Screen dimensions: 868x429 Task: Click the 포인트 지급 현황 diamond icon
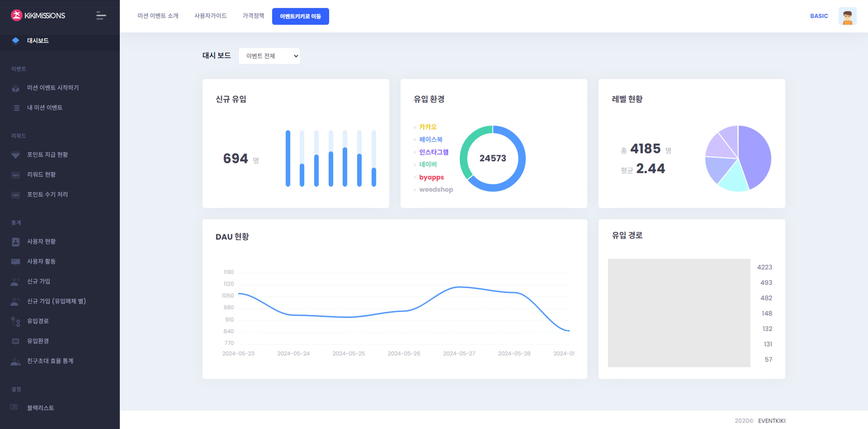tap(15, 155)
